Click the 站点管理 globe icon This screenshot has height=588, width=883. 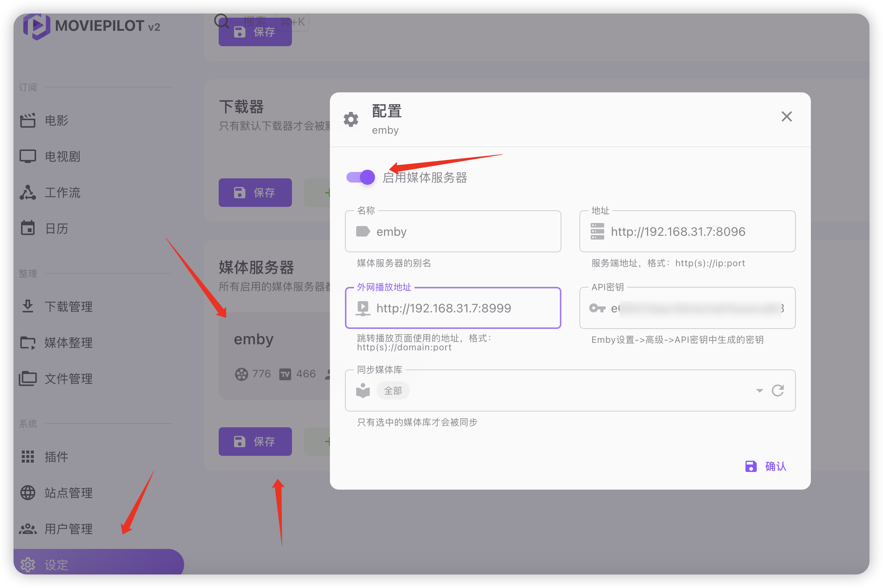(x=28, y=493)
